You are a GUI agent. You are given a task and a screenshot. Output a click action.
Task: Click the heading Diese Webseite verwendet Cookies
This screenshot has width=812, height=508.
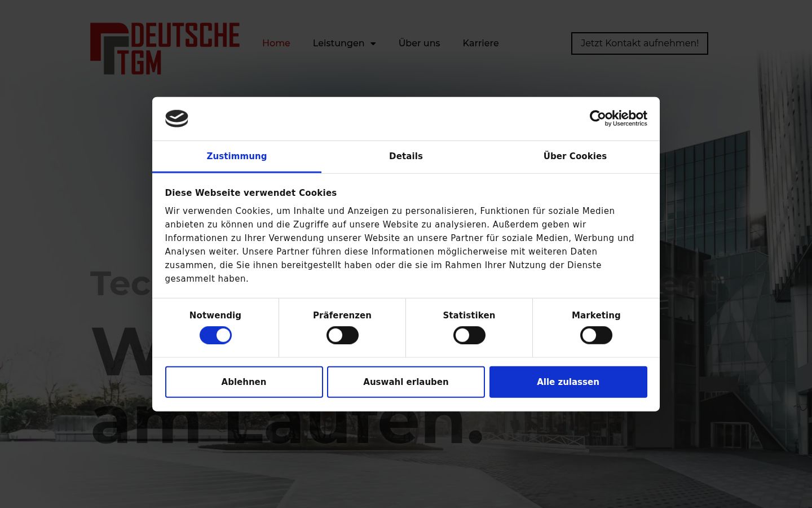click(x=251, y=193)
